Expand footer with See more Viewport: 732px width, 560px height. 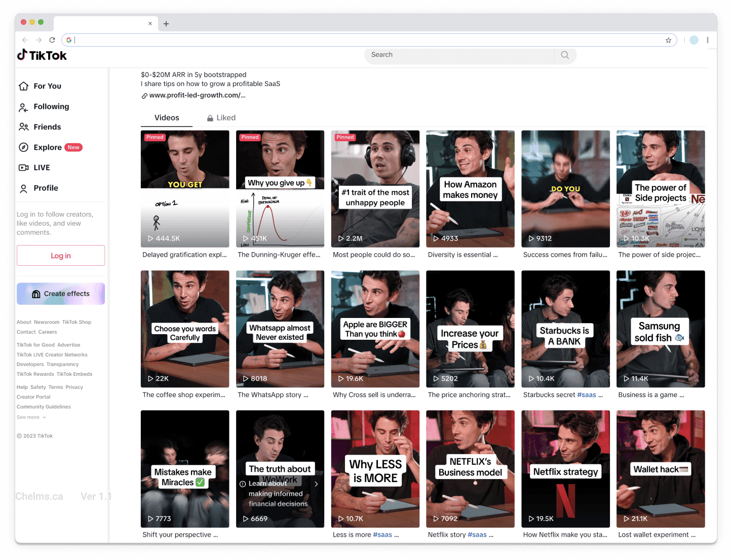(x=31, y=417)
